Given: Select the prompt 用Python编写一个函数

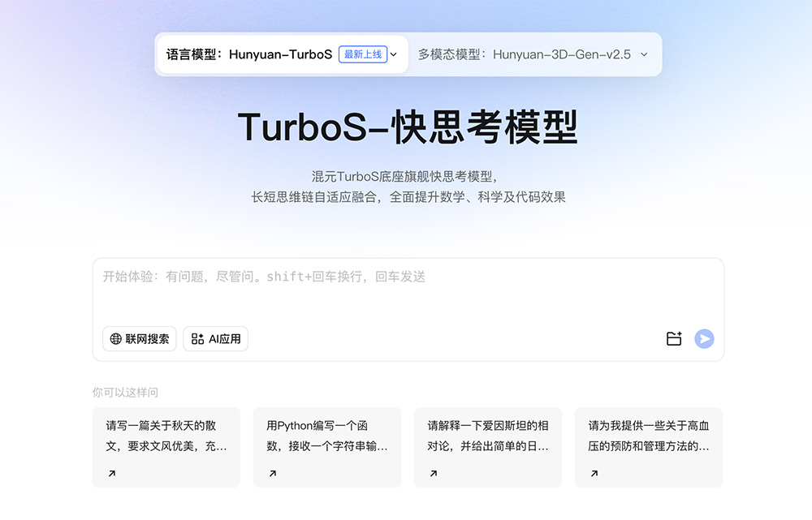Looking at the screenshot, I should click(x=326, y=447).
